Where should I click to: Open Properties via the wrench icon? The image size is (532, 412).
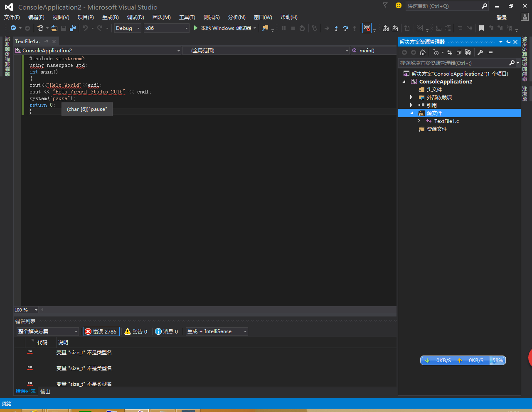click(x=480, y=52)
